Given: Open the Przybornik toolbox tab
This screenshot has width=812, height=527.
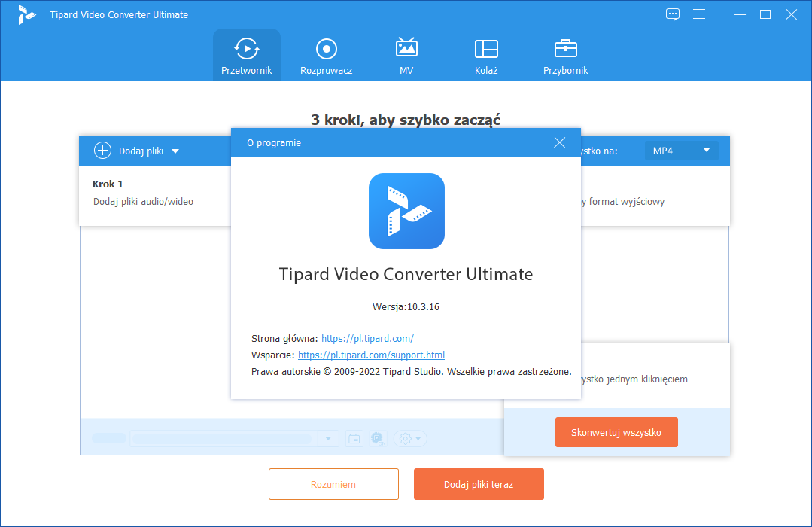Looking at the screenshot, I should click(x=565, y=56).
